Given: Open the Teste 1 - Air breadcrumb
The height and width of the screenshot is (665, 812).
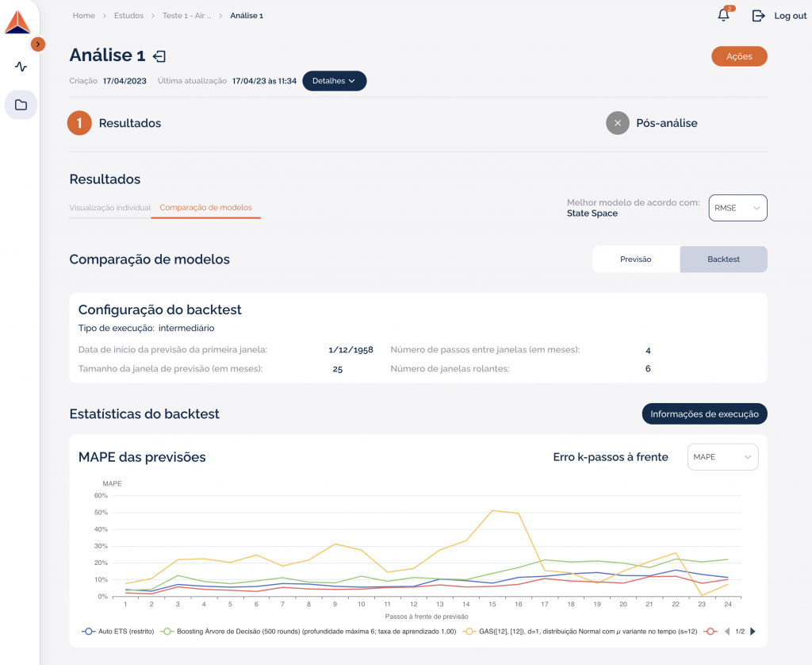Looking at the screenshot, I should point(187,16).
